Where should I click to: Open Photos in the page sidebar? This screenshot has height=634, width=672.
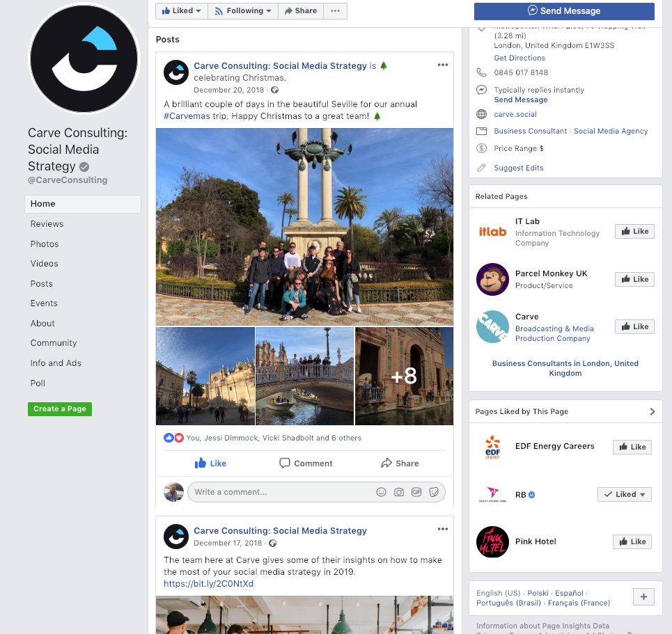coord(45,244)
